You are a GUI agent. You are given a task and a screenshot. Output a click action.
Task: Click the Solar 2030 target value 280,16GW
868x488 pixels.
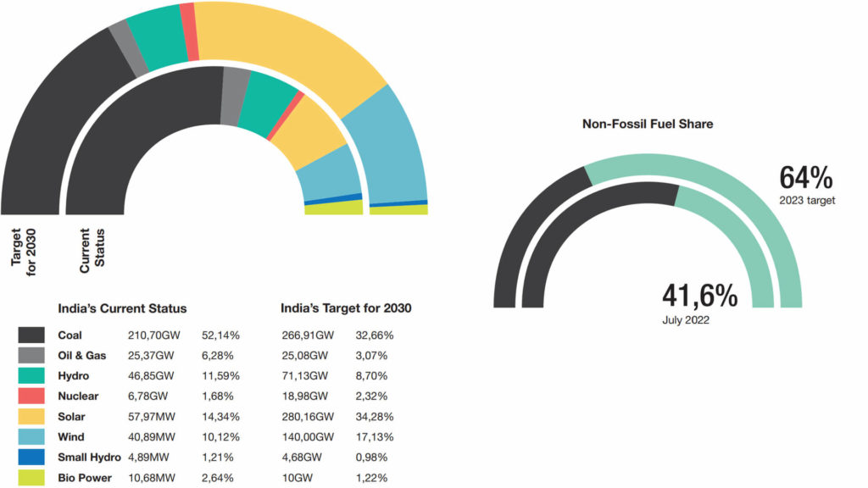pos(308,416)
